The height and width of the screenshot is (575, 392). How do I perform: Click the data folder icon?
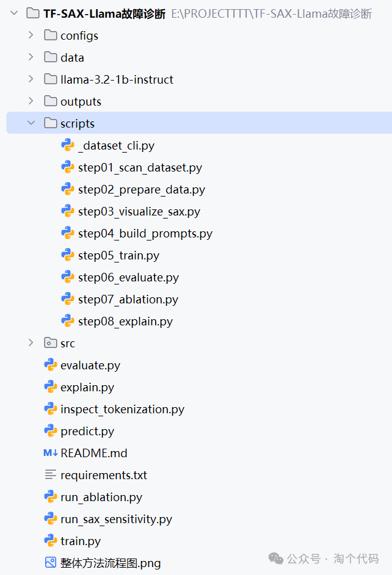click(51, 57)
